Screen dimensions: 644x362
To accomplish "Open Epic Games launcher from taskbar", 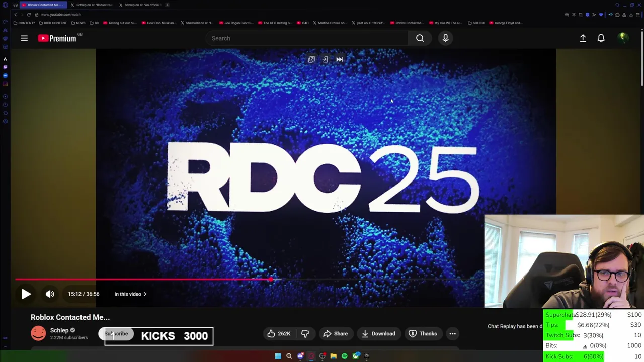I will click(x=367, y=356).
